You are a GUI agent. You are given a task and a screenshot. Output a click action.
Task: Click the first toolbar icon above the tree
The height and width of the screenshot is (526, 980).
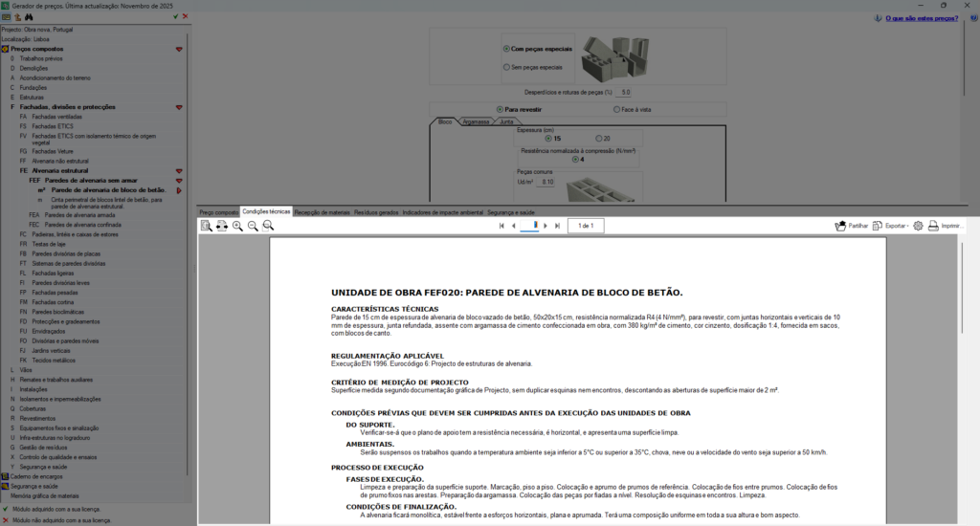6,17
